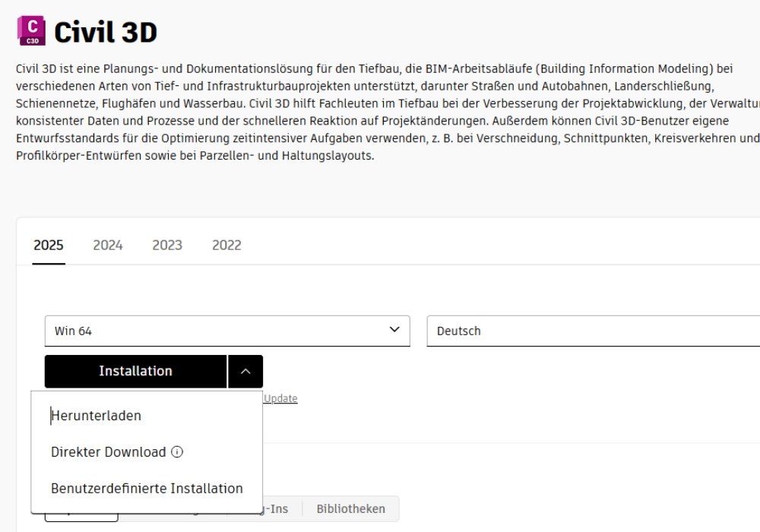Click the black Installation button

click(x=136, y=371)
